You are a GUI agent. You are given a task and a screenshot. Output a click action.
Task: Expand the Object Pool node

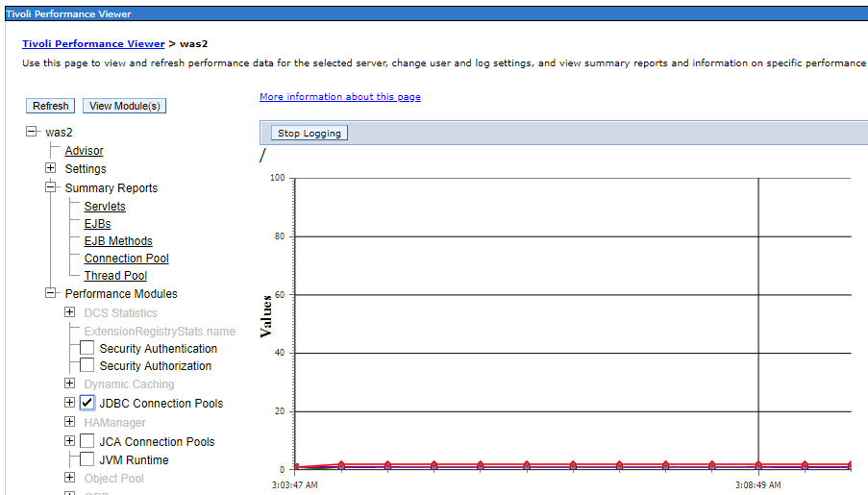pos(70,478)
